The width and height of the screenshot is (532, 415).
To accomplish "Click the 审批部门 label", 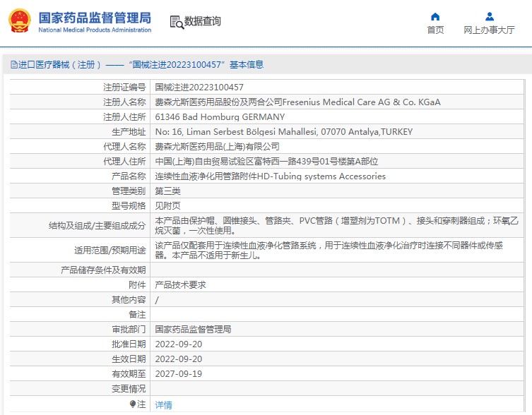I will tap(129, 329).
